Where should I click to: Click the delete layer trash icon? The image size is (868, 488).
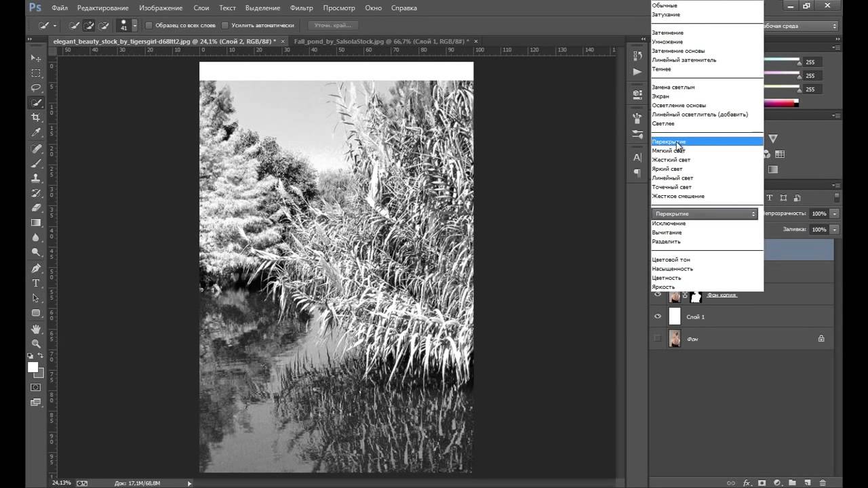click(x=823, y=483)
